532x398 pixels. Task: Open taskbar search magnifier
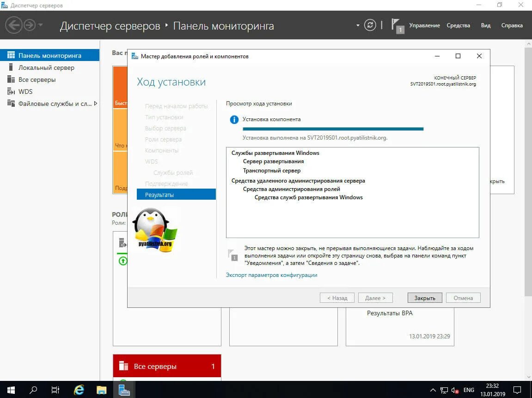pyautogui.click(x=33, y=390)
